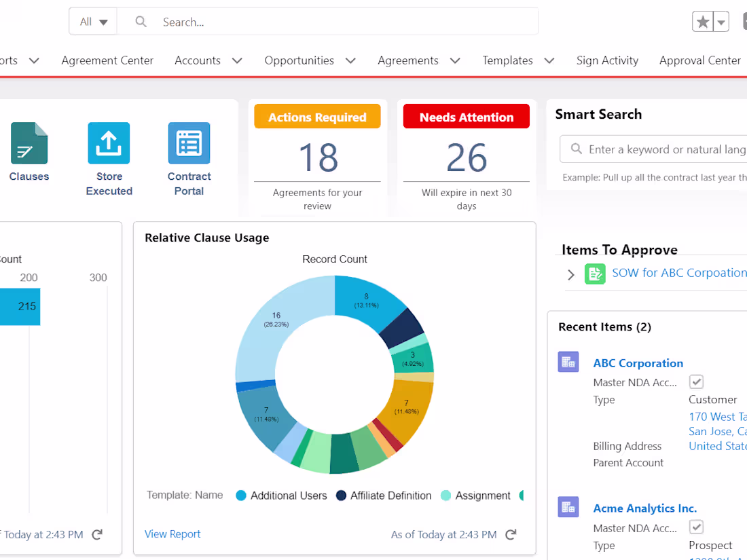Screen dimensions: 747x560
Task: Open the Agreement Center tab
Action: 107,60
